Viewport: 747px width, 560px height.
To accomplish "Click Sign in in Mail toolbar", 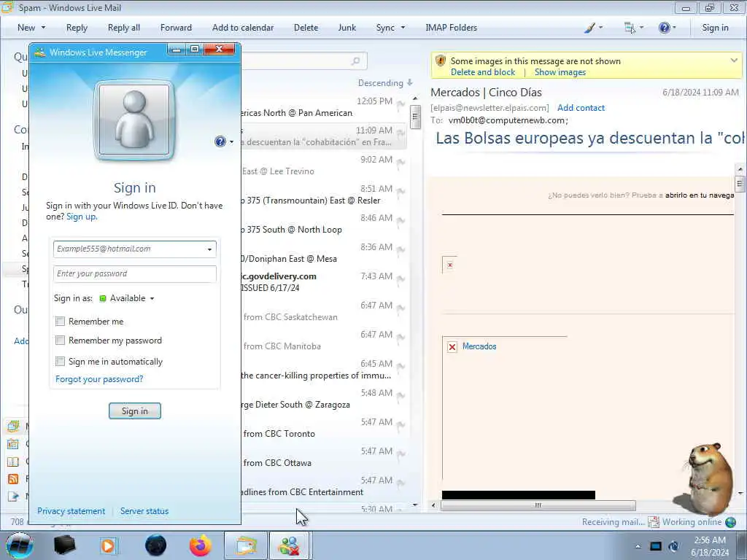I will pos(715,28).
